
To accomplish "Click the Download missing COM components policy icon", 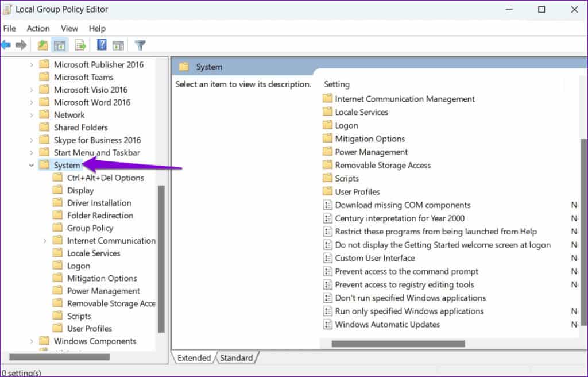I will coord(328,205).
